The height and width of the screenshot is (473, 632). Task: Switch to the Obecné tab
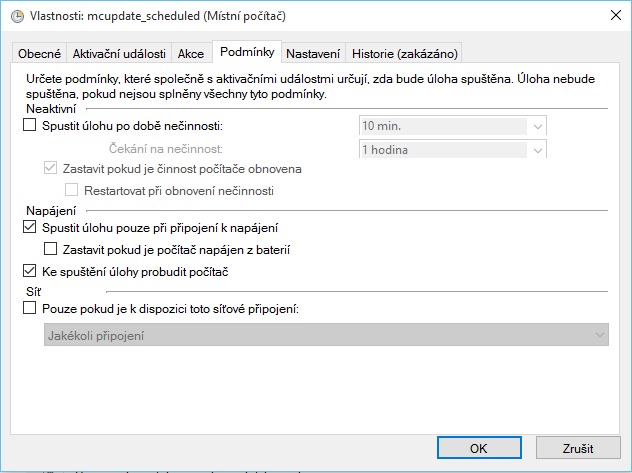pos(40,53)
